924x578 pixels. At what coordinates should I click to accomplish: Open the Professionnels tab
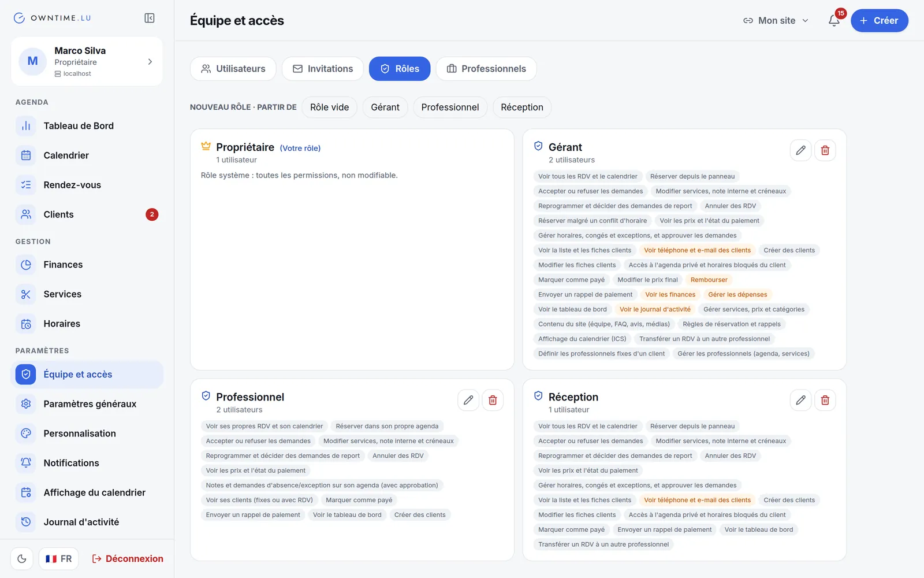(x=486, y=69)
